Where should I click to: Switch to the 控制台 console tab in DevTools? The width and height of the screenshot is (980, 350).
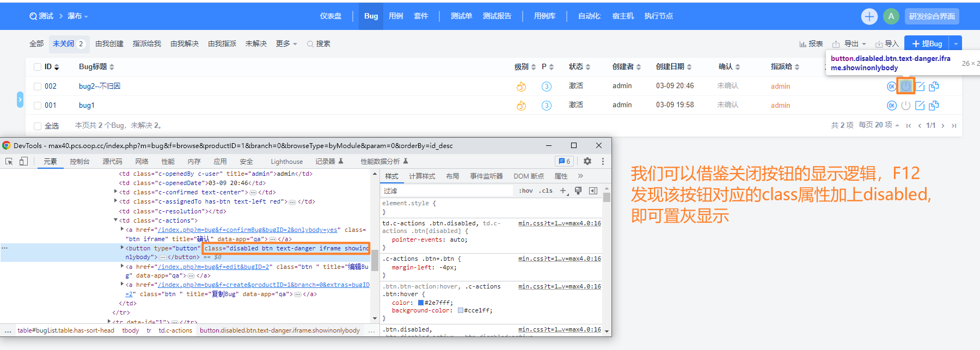coord(79,162)
